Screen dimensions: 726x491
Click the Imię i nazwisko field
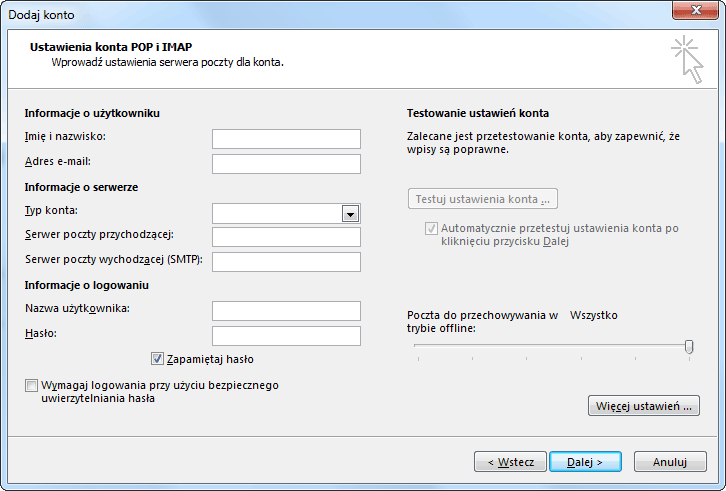click(x=286, y=139)
